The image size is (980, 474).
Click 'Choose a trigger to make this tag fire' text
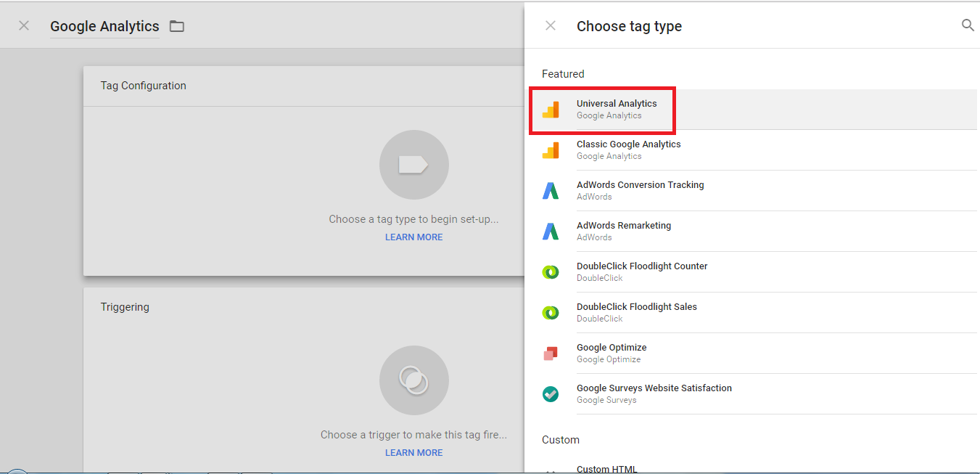(x=414, y=435)
